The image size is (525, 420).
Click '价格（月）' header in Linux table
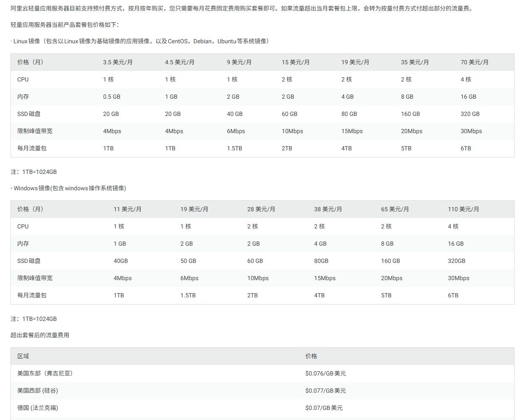[x=30, y=62]
